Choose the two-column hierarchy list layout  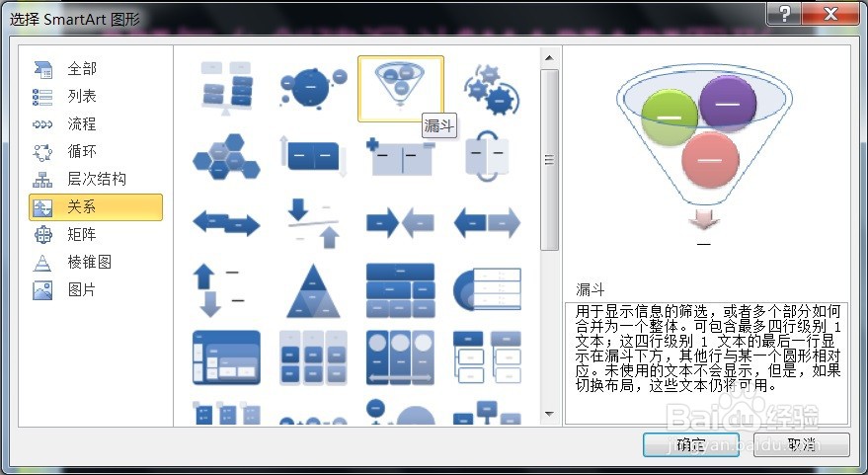pos(488,357)
